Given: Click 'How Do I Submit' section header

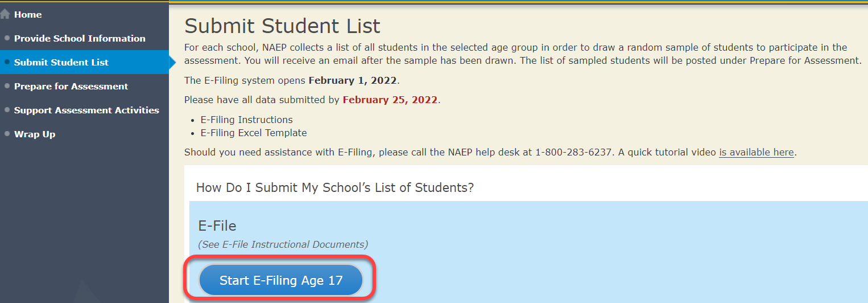Looking at the screenshot, I should click(x=334, y=187).
